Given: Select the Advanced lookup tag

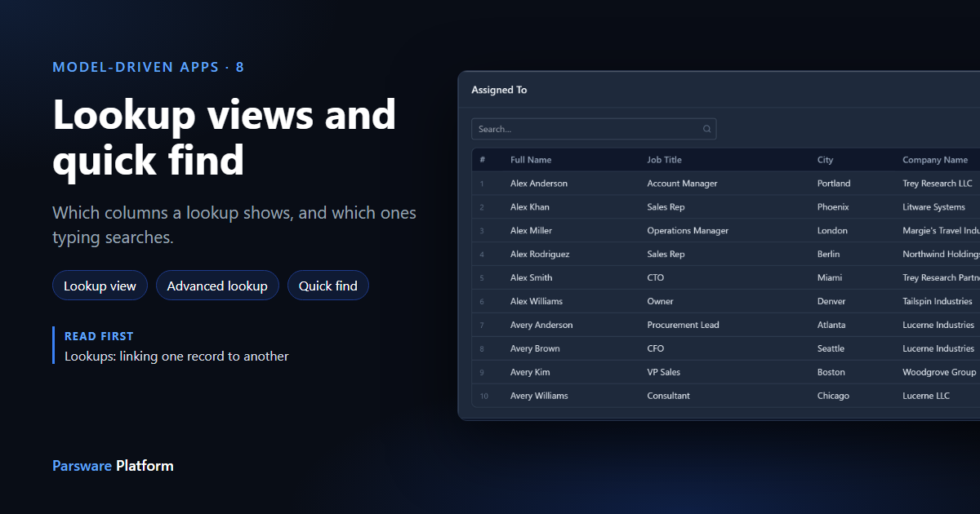Looking at the screenshot, I should tap(217, 286).
